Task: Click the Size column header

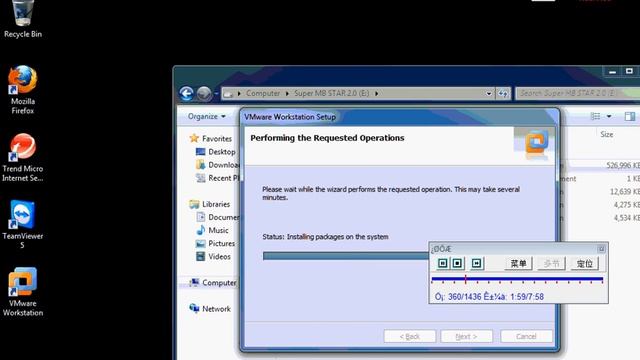Action: coord(607,134)
